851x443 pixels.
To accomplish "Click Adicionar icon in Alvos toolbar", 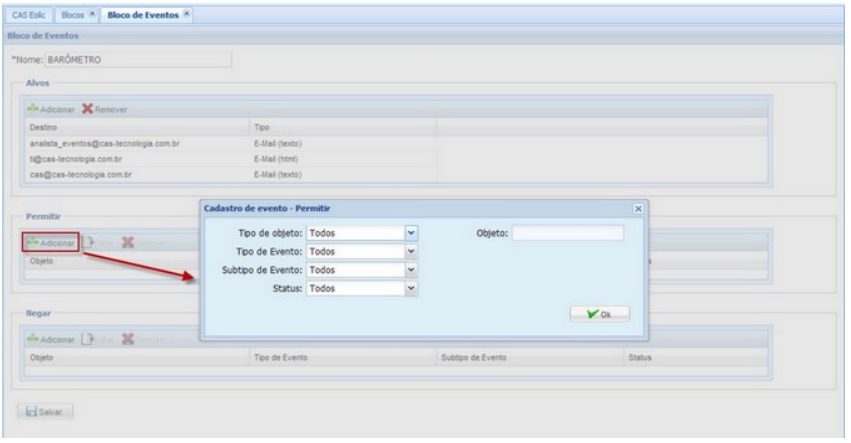I will [x=35, y=108].
